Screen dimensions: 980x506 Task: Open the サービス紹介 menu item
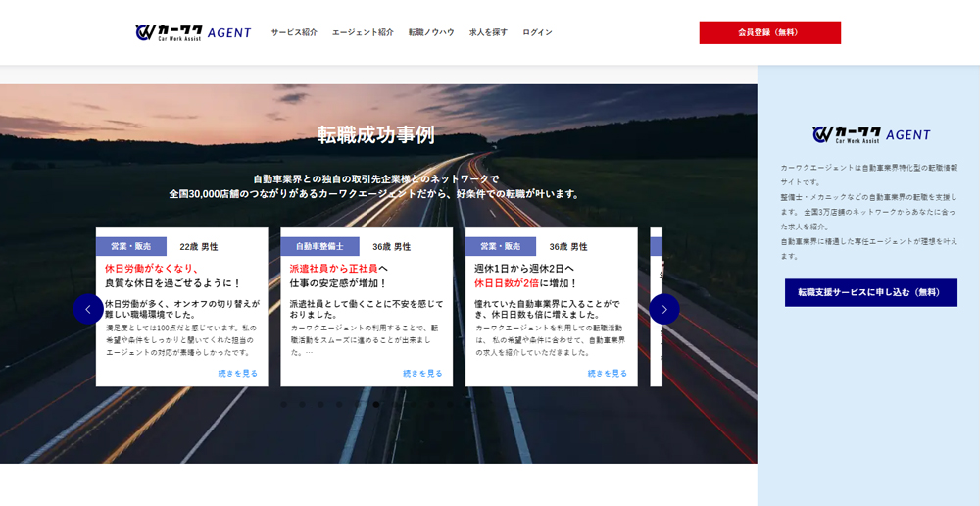click(x=294, y=32)
